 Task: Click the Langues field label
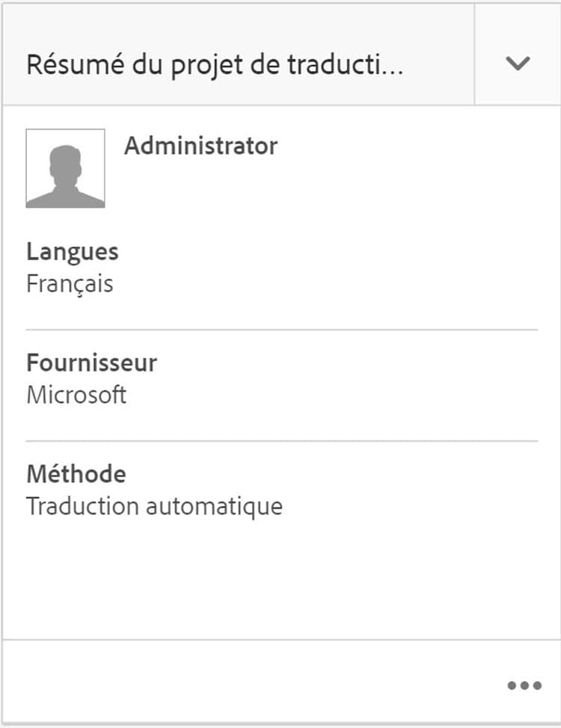pos(73,252)
